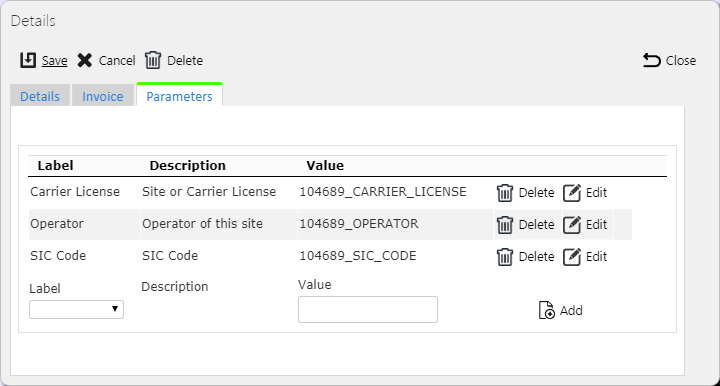
Task: Click Edit text in Operator row
Action: tap(596, 225)
